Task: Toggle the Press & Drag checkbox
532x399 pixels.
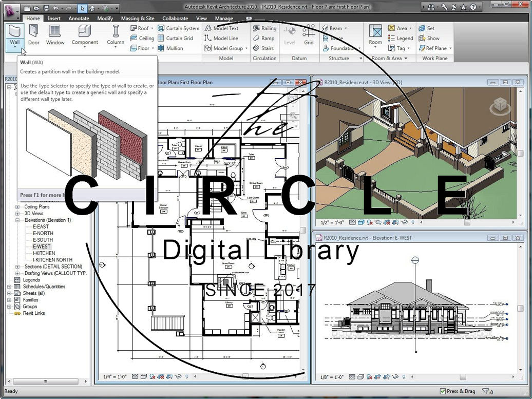Action: [443, 391]
